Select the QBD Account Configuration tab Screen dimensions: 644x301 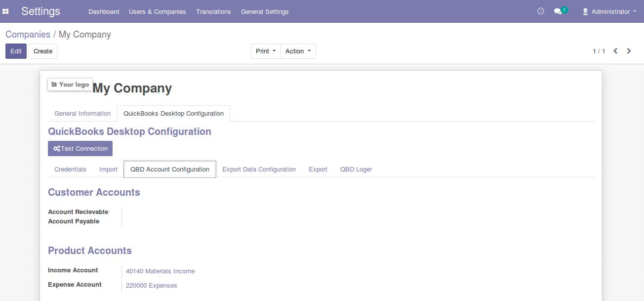[170, 169]
